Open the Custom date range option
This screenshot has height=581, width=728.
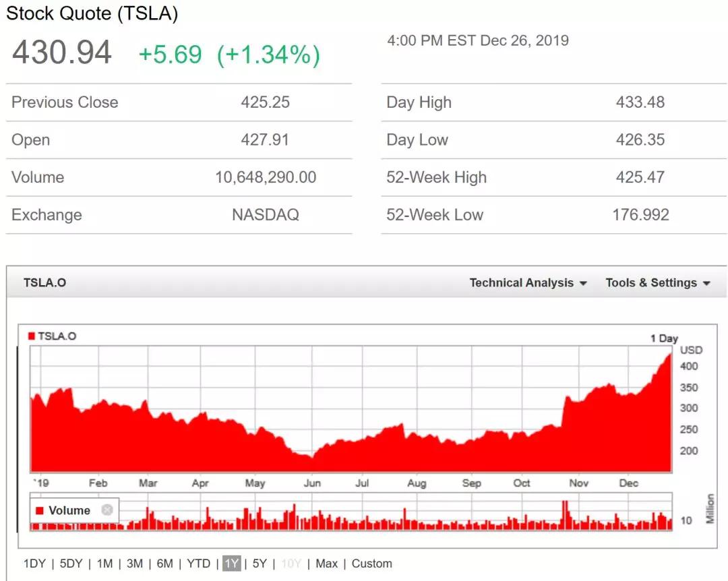coord(371,563)
